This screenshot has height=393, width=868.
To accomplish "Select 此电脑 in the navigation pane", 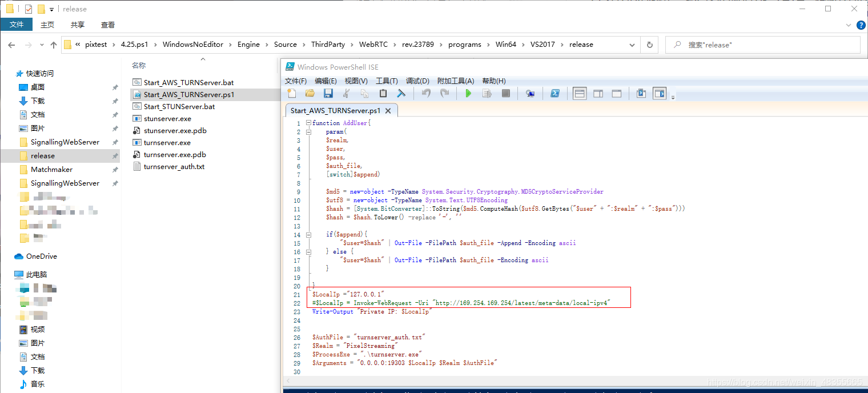I will click(37, 275).
